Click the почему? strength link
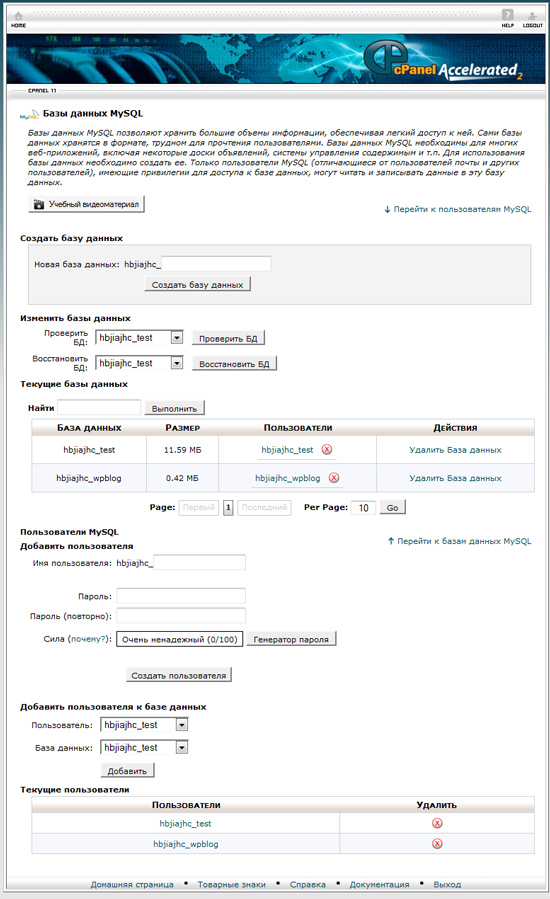Image resolution: width=550 pixels, height=899 pixels. pyautogui.click(x=88, y=639)
